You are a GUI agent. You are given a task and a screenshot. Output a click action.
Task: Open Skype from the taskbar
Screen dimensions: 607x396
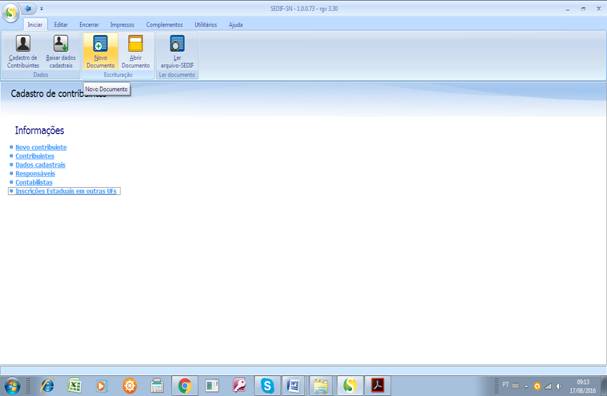(x=267, y=386)
